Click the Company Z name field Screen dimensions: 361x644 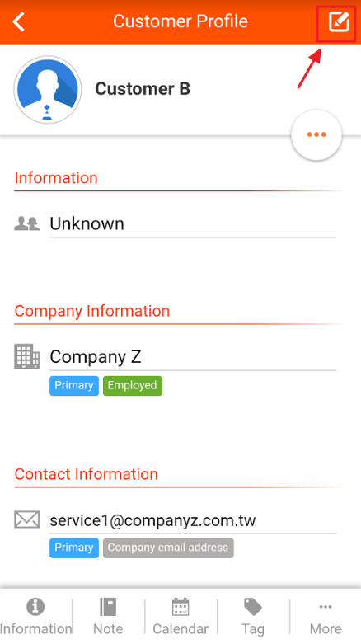(x=193, y=356)
